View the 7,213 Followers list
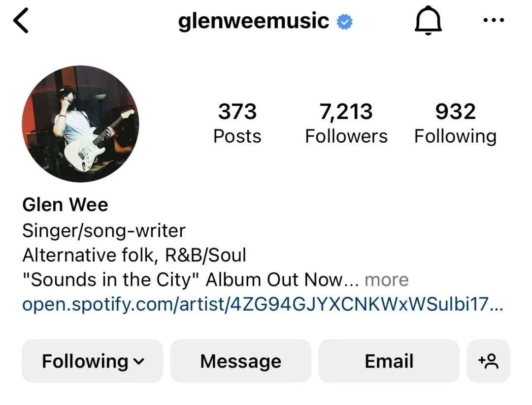Image resolution: width=532 pixels, height=405 pixels. click(346, 124)
